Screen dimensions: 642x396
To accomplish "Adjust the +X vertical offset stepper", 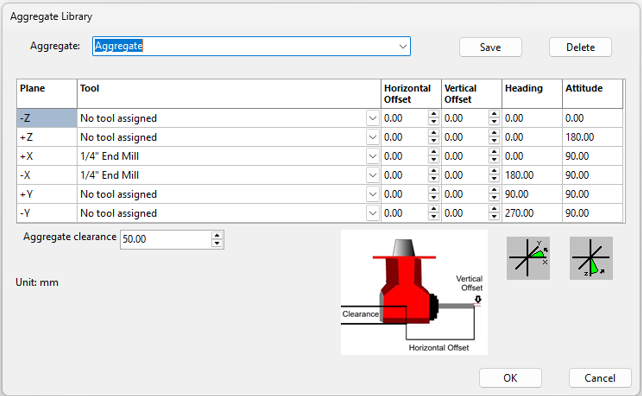I will 494,156.
